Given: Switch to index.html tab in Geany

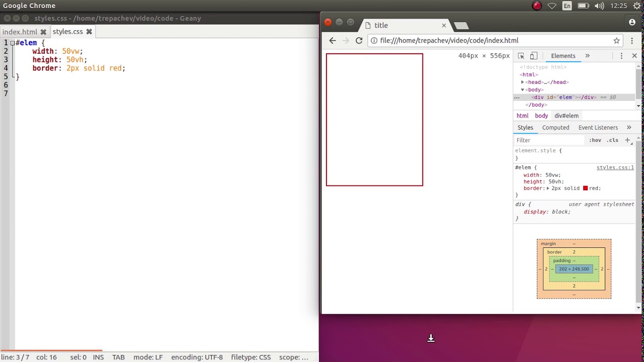Looking at the screenshot, I should (20, 32).
